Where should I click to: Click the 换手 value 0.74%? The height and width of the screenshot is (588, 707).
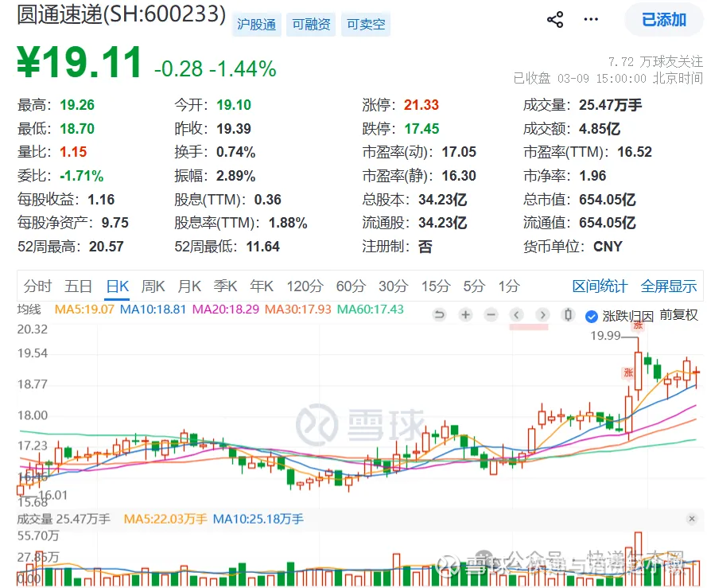pyautogui.click(x=236, y=152)
